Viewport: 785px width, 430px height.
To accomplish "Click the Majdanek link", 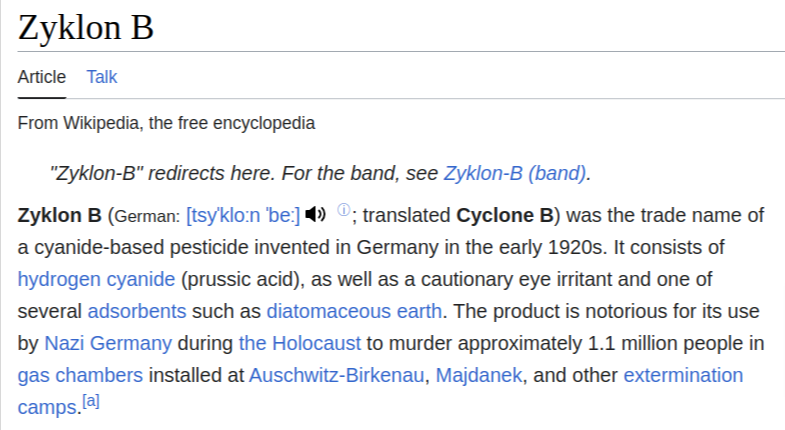I will pos(480,375).
